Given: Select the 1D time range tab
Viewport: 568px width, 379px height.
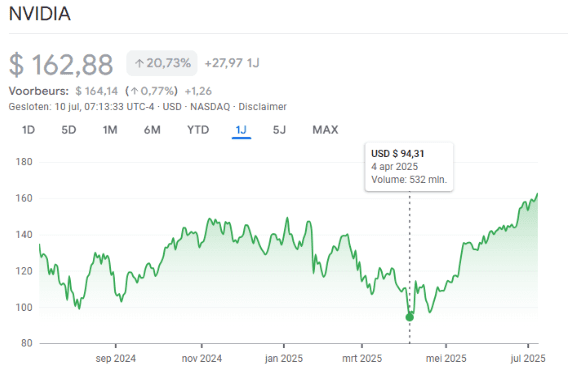Looking at the screenshot, I should click(x=28, y=130).
